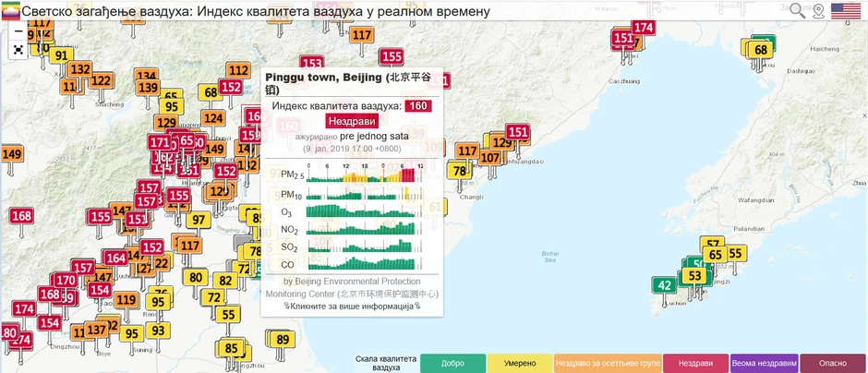
Task: Open the orange 137 station marker
Action: [96, 330]
